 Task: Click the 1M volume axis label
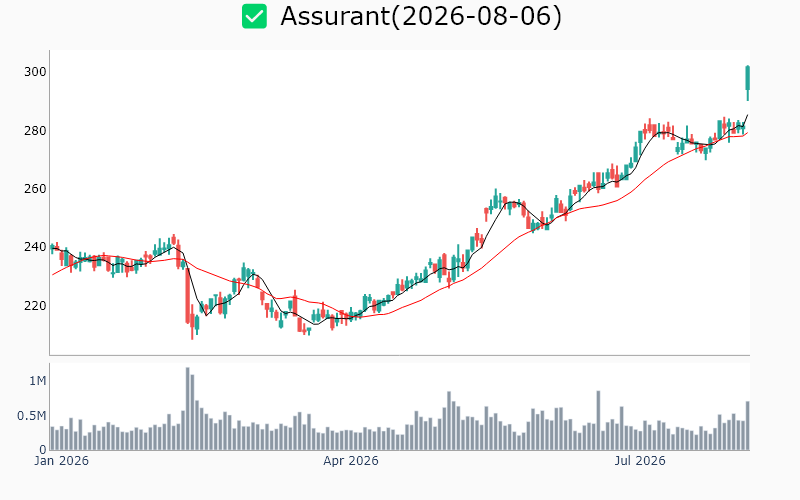click(38, 381)
